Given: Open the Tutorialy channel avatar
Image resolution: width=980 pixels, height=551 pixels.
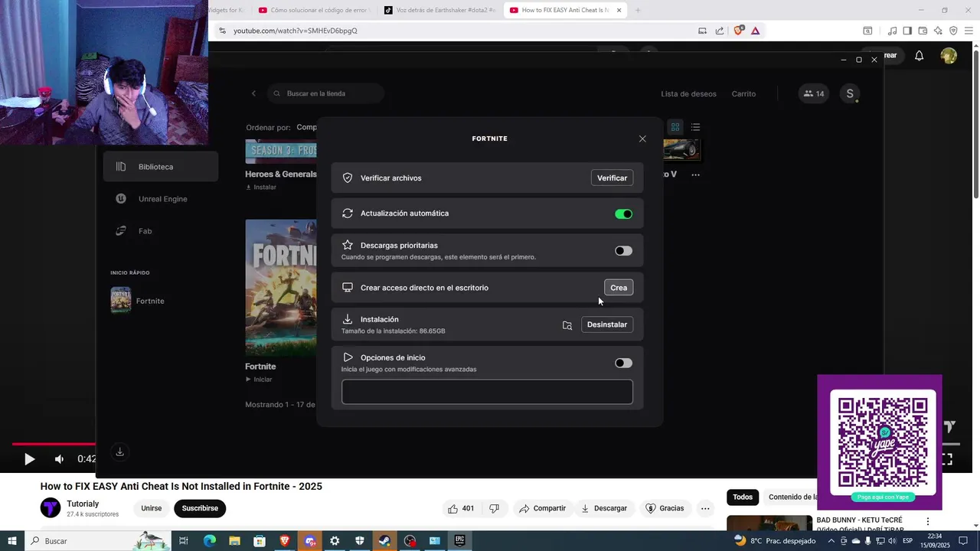Looking at the screenshot, I should point(51,508).
